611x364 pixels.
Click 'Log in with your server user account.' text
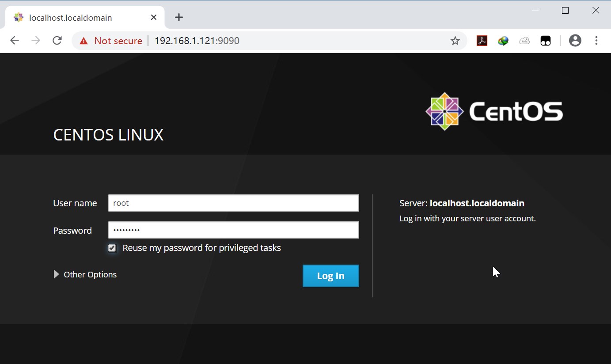pos(467,218)
